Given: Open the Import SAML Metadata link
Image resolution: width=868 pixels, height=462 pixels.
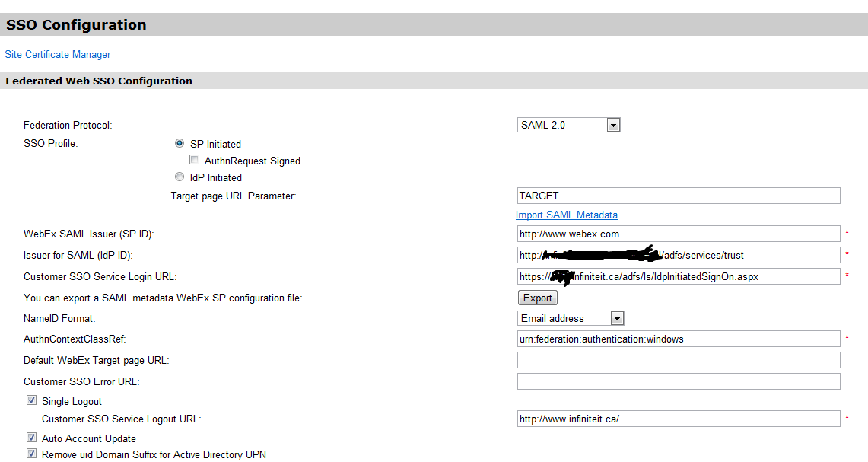Looking at the screenshot, I should click(566, 215).
